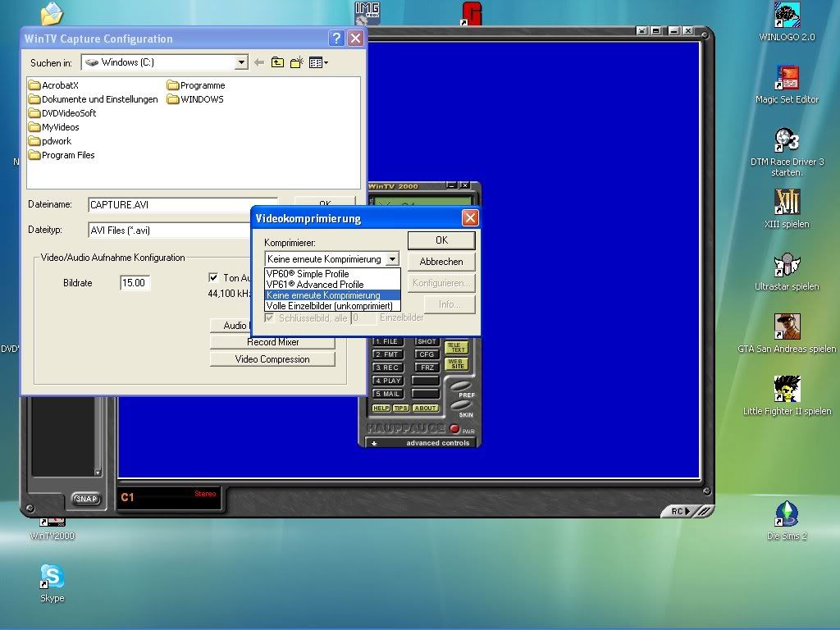Click the context help question mark button
Image resolution: width=840 pixels, height=630 pixels.
[x=336, y=38]
